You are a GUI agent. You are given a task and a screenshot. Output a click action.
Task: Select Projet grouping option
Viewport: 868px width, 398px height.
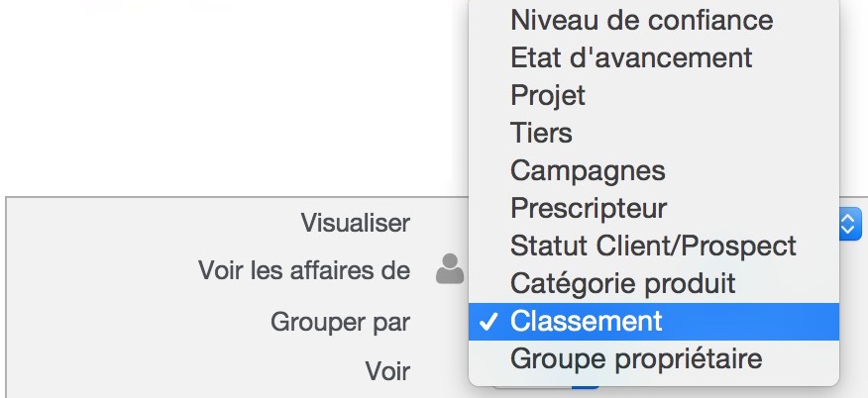click(x=654, y=96)
